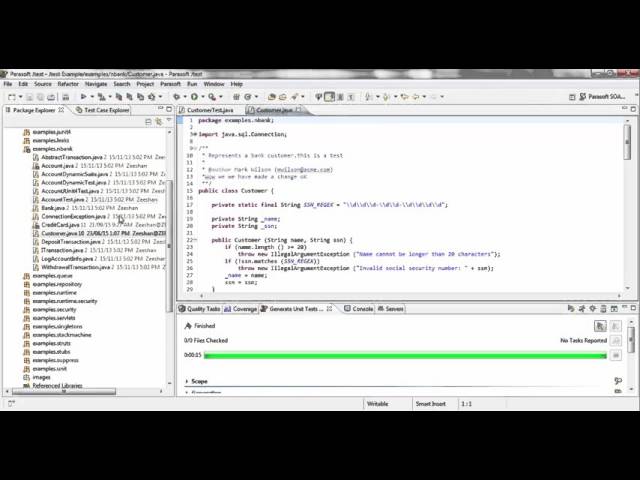Click the Open Type folder icon

[271, 97]
